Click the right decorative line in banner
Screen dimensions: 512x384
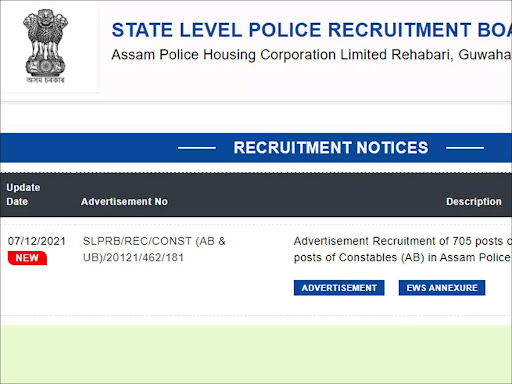[x=465, y=148]
